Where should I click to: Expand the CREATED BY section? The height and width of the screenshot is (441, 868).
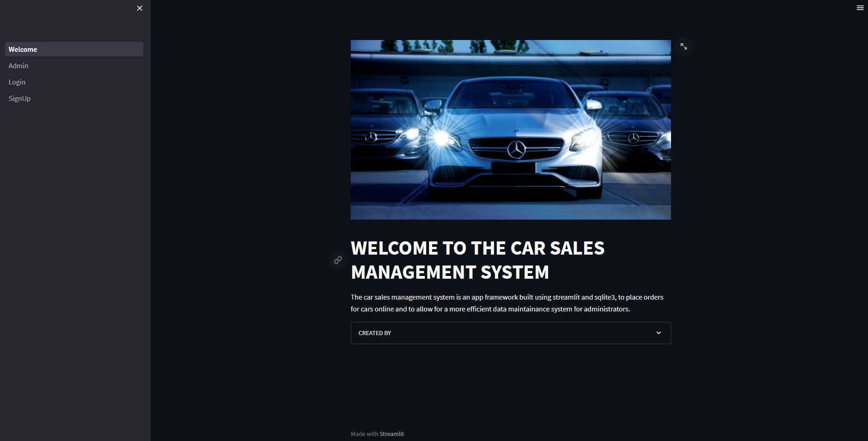click(x=510, y=333)
